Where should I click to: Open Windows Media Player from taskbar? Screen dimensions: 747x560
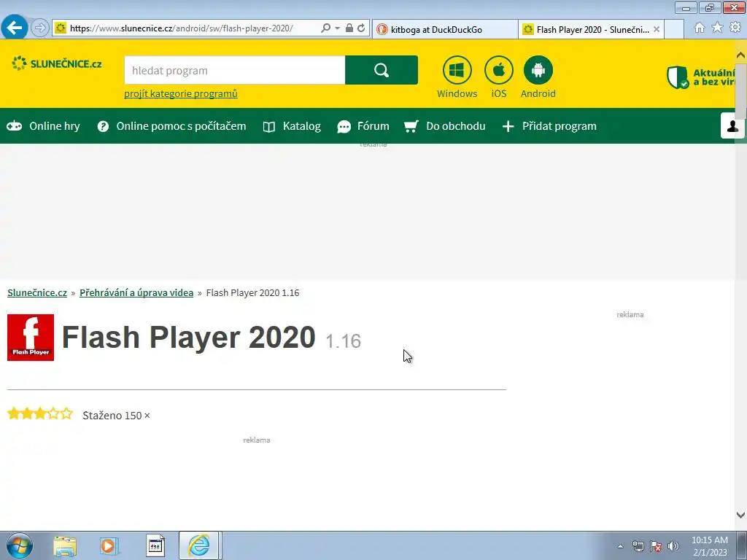(x=109, y=546)
